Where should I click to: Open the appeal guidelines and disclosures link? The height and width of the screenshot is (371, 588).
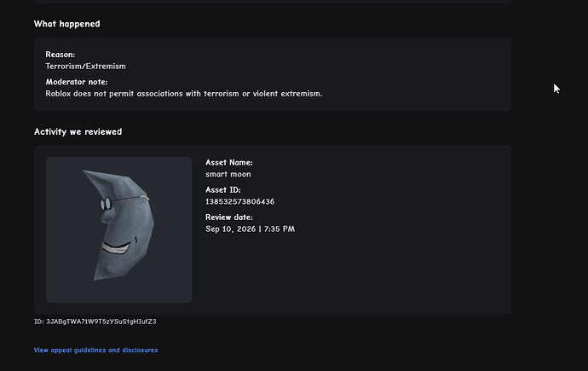(x=96, y=350)
